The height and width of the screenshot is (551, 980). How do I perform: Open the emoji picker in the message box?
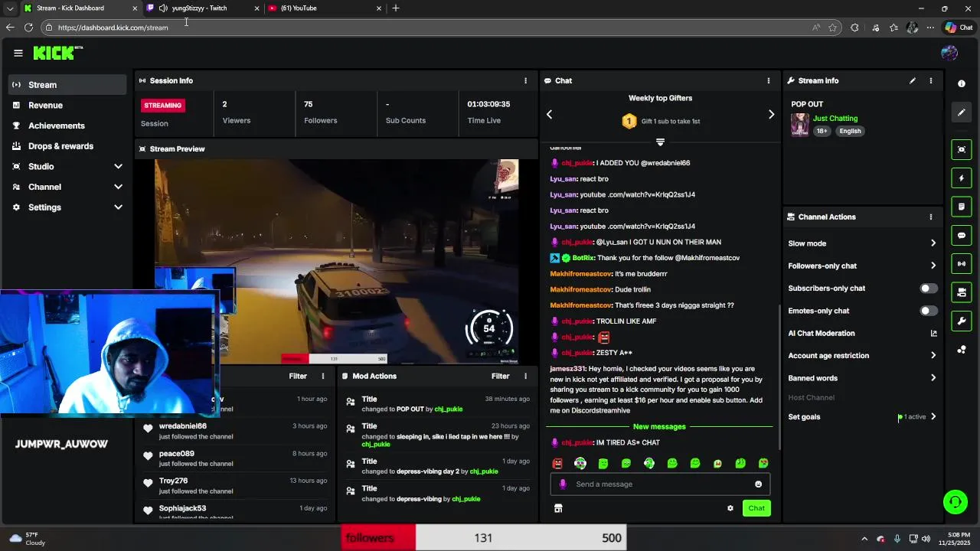pyautogui.click(x=759, y=484)
